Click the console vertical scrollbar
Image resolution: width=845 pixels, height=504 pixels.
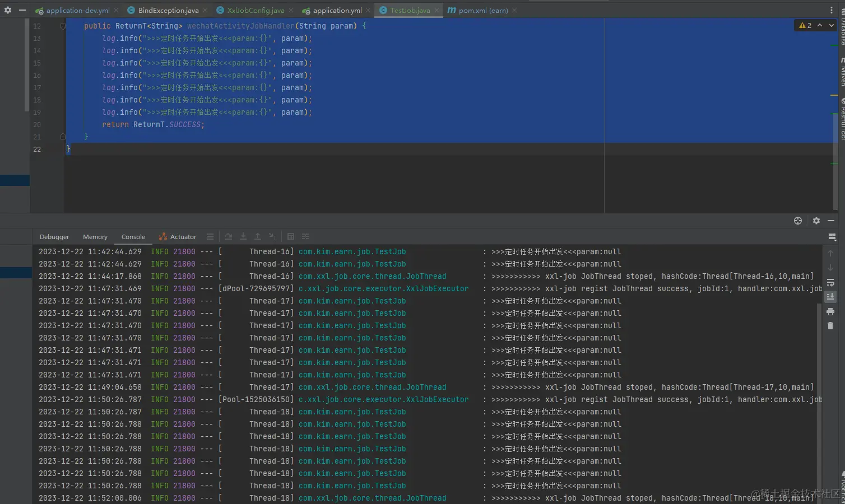(x=819, y=392)
